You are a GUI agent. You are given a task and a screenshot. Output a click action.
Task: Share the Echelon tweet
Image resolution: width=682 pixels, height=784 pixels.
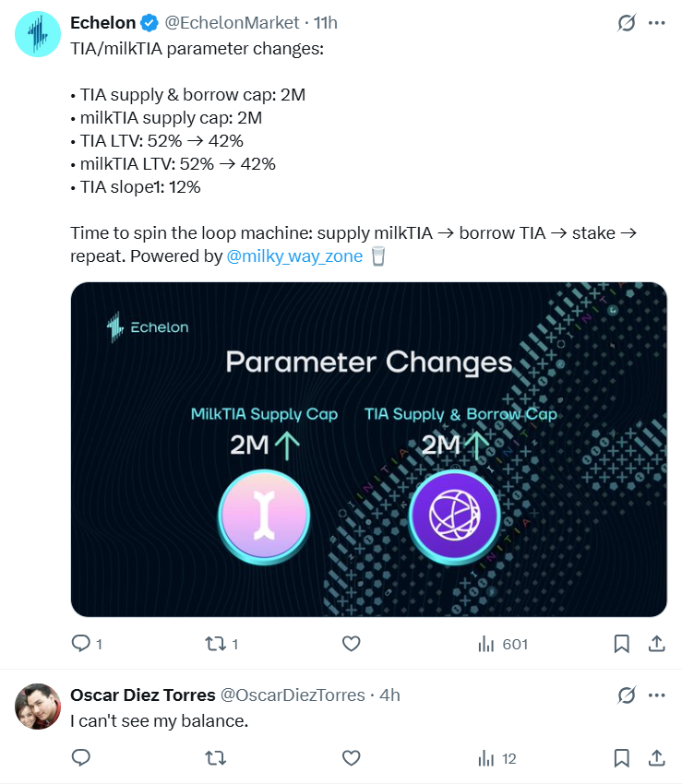tap(656, 644)
